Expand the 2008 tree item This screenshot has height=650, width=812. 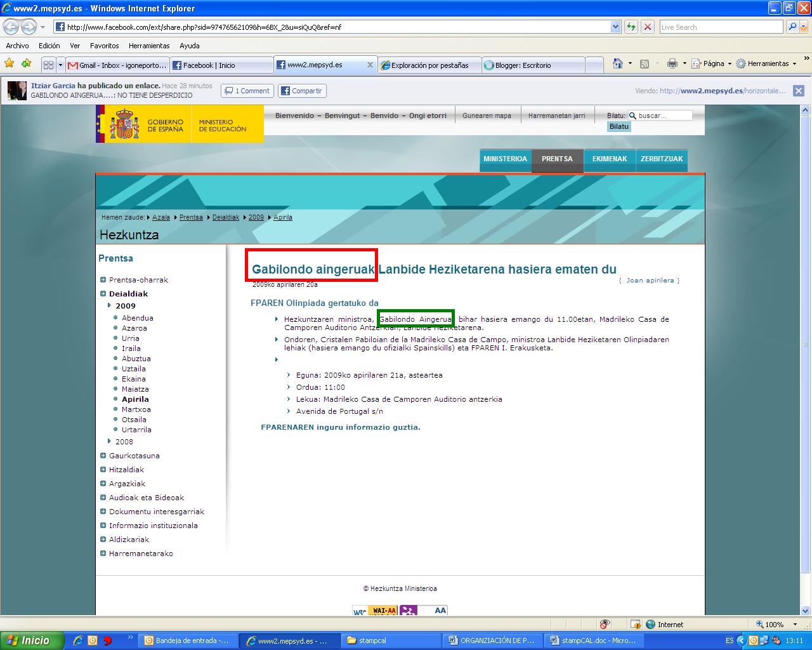(x=109, y=441)
